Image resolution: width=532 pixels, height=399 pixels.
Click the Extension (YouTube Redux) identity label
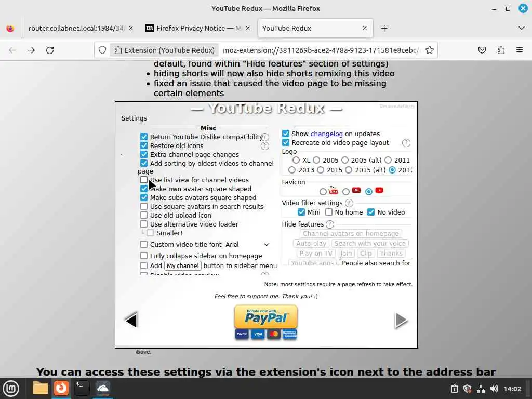pos(165,50)
